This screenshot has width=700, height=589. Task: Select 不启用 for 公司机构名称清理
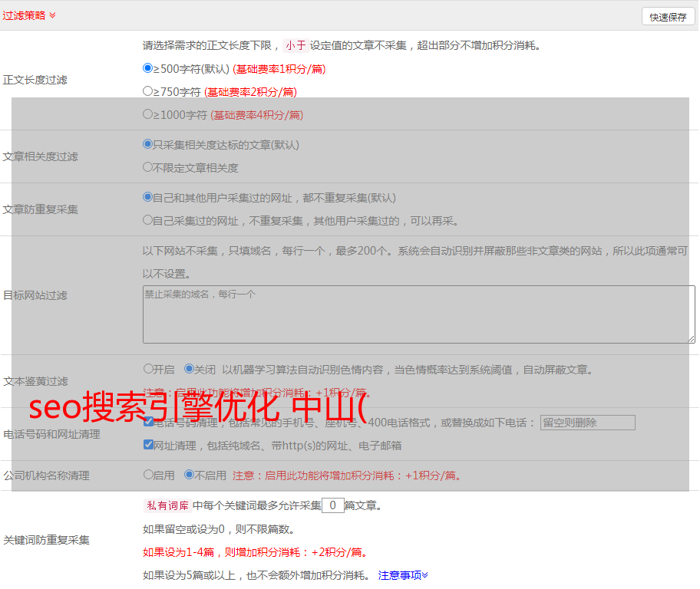190,475
